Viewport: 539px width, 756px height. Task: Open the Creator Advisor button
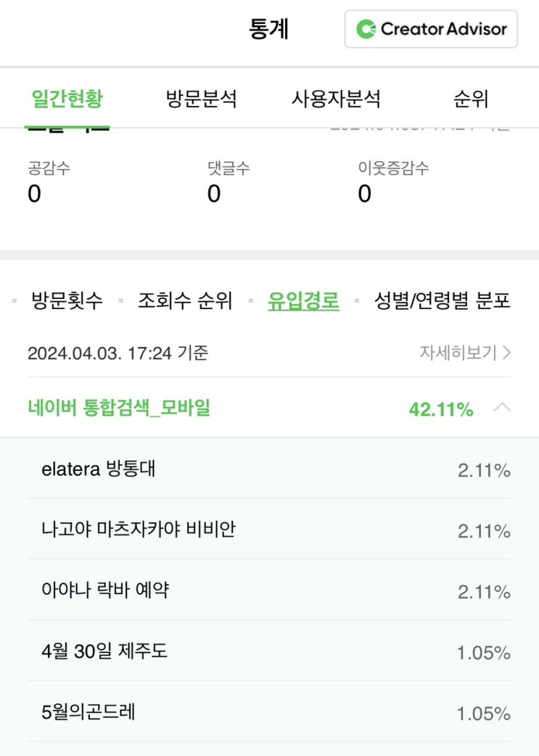click(x=431, y=30)
